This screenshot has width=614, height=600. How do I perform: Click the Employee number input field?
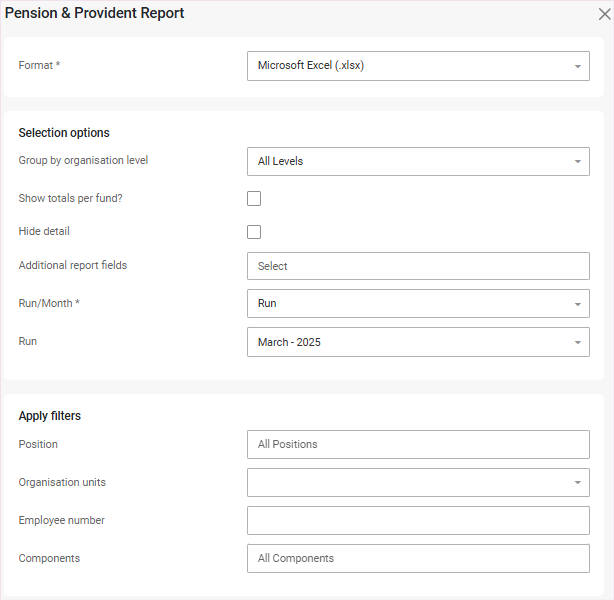417,520
